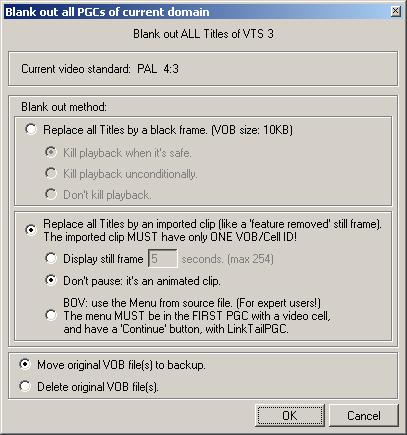Confirm with the OK button
This screenshot has height=435, width=407.
[290, 415]
